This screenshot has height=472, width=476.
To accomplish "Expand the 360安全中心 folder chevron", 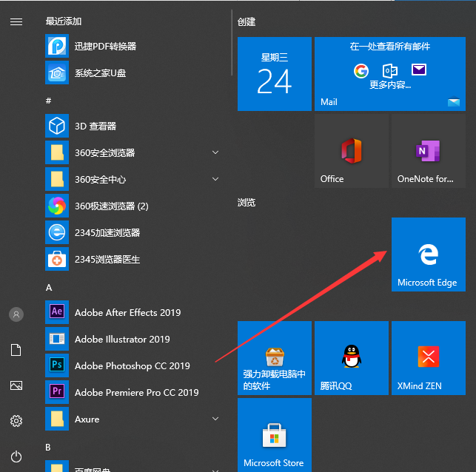I will [215, 179].
